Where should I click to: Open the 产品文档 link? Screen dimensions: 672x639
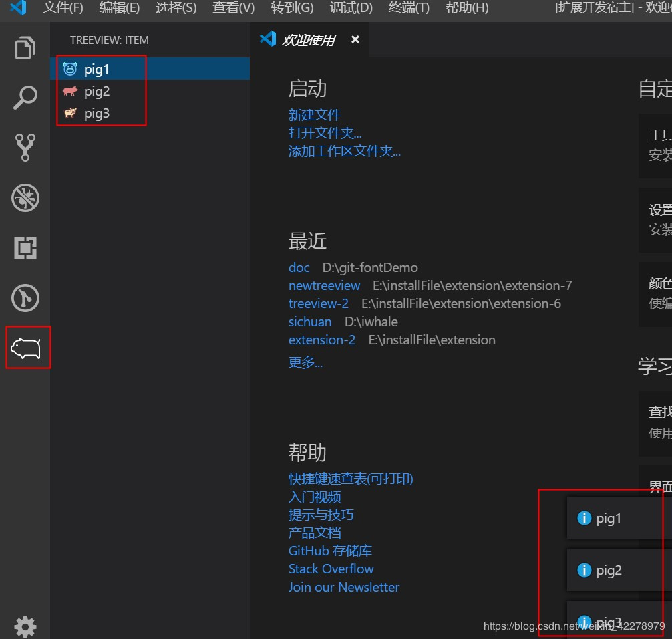tap(315, 533)
